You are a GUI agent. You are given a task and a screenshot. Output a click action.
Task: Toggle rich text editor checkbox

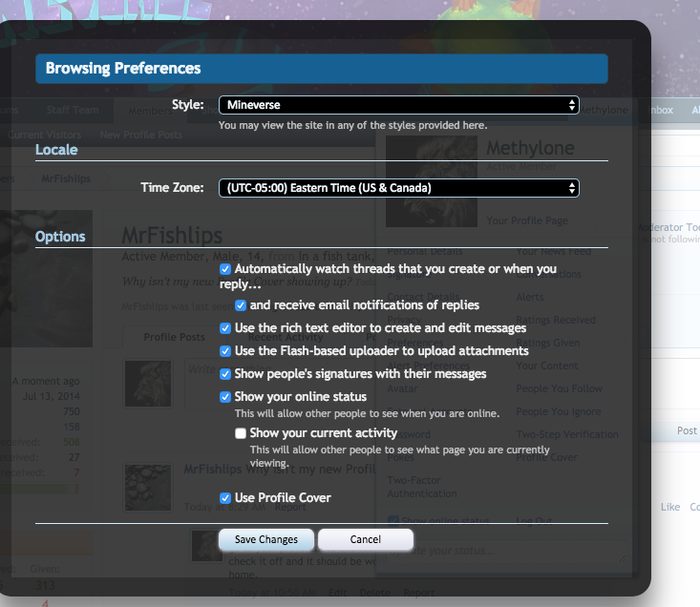225,328
